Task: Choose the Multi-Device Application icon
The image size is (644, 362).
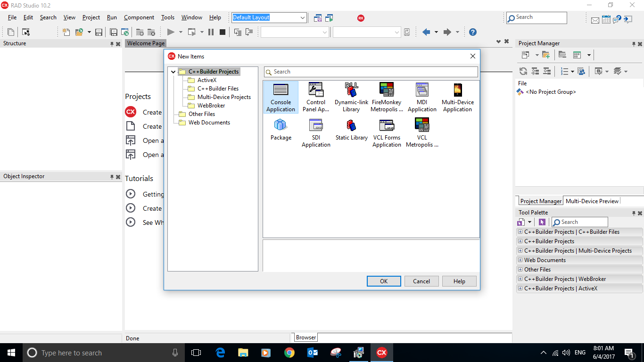Action: pyautogui.click(x=457, y=97)
